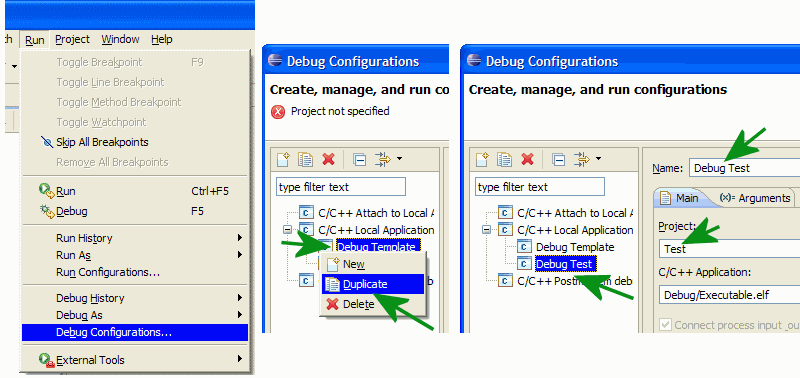The height and width of the screenshot is (378, 800).
Task: Click the green Run icon in the menu
Action: (x=46, y=191)
